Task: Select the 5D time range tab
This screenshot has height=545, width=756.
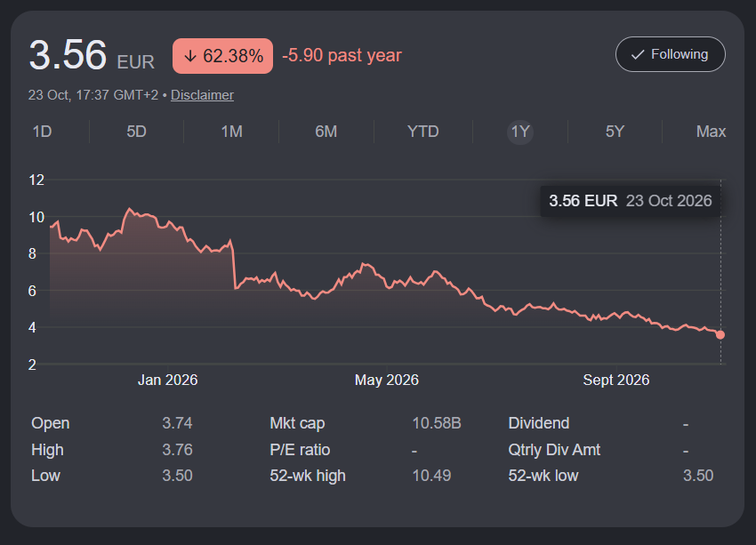Action: click(136, 132)
